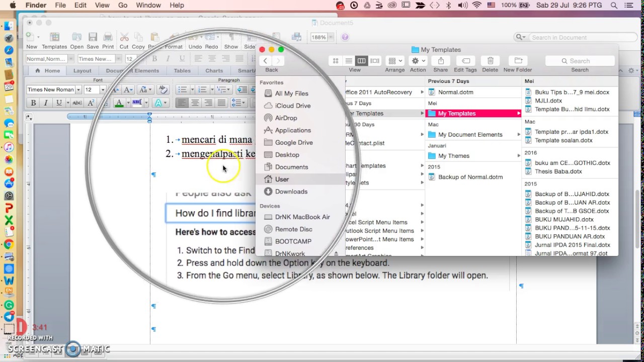Open AirDrop in Finder sidebar
Screen dimensions: 644x362
point(286,118)
